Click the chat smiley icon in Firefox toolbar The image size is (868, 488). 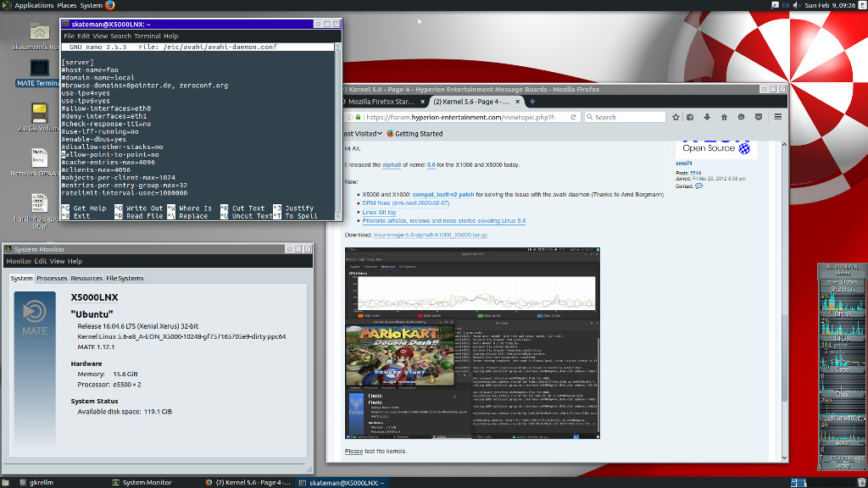pos(741,117)
